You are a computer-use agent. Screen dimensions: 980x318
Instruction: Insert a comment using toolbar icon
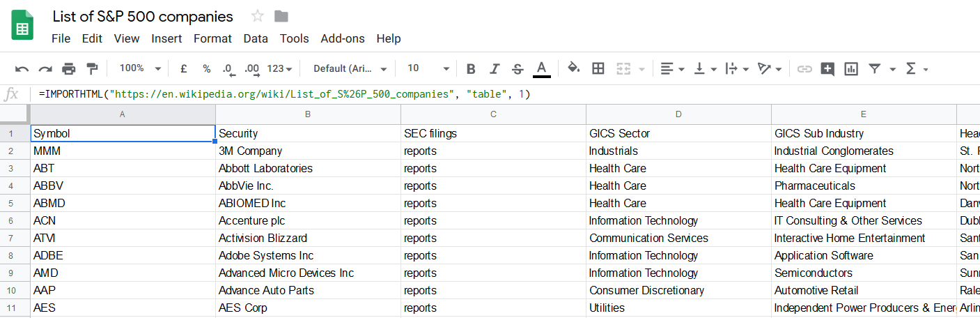[x=827, y=68]
